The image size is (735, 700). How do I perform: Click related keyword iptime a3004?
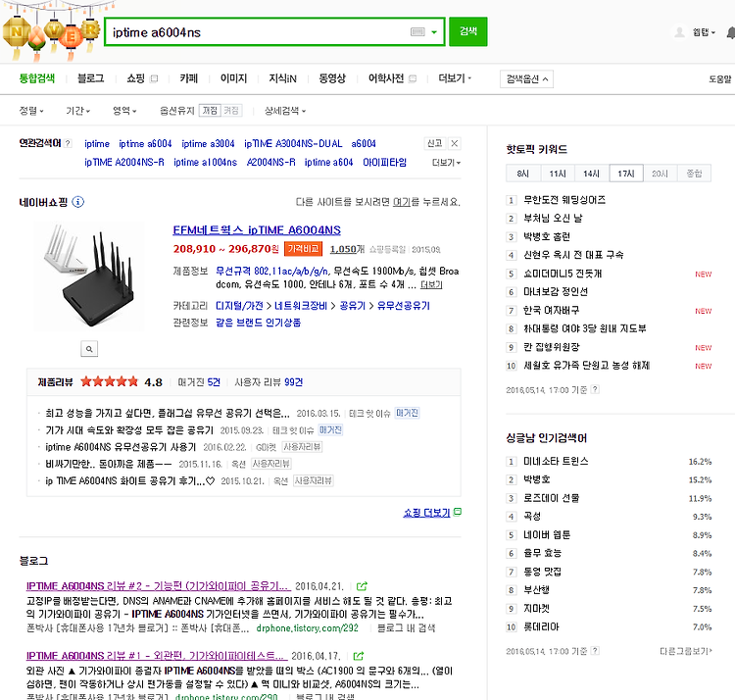point(208,143)
